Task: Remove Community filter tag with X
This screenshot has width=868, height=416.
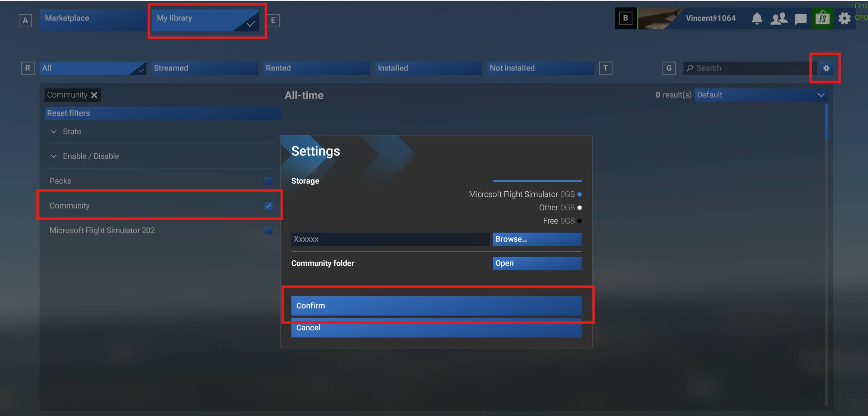Action: (94, 95)
